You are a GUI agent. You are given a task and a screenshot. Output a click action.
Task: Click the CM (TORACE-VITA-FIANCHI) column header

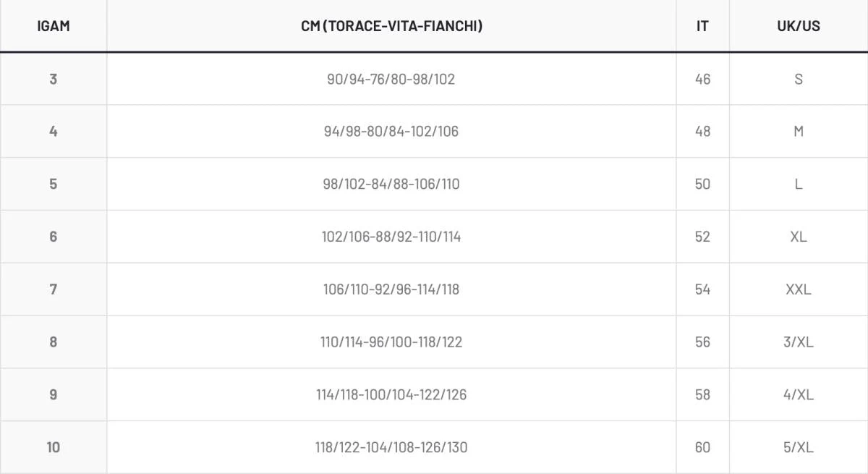point(391,26)
